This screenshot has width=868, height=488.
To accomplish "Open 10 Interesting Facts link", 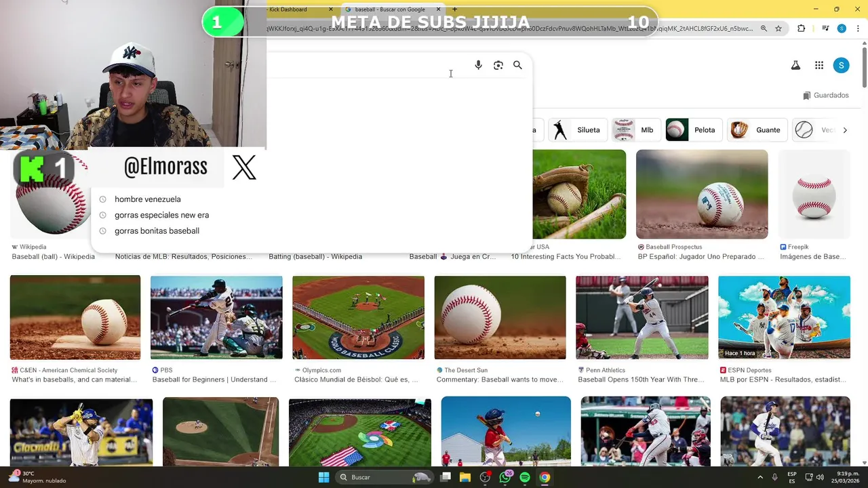I will click(x=566, y=257).
